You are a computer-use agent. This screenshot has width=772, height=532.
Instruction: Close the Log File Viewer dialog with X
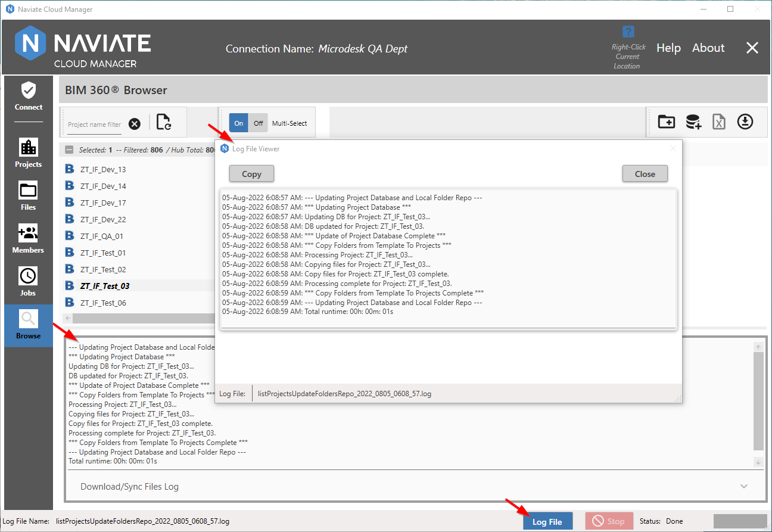tap(673, 148)
